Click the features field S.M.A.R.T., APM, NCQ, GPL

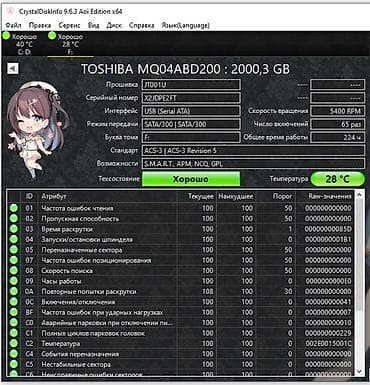tap(253, 164)
